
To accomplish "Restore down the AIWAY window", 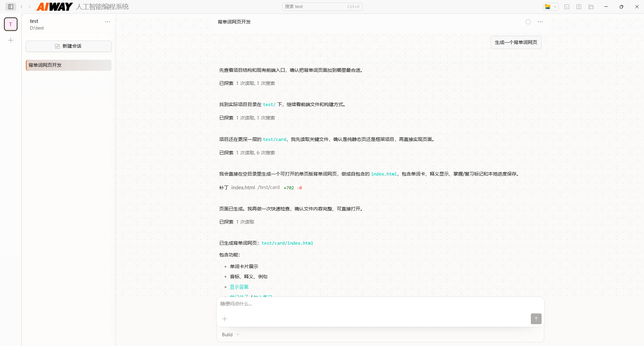I will point(622,7).
